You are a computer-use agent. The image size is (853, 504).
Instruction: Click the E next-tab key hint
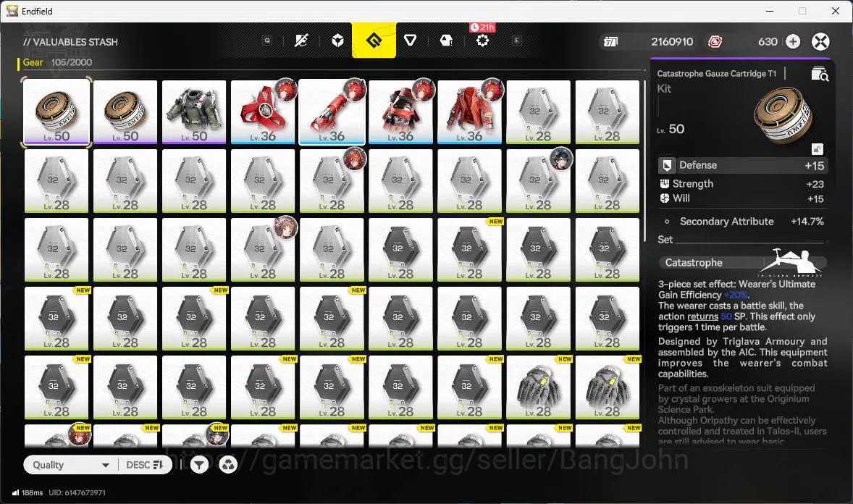click(x=516, y=41)
